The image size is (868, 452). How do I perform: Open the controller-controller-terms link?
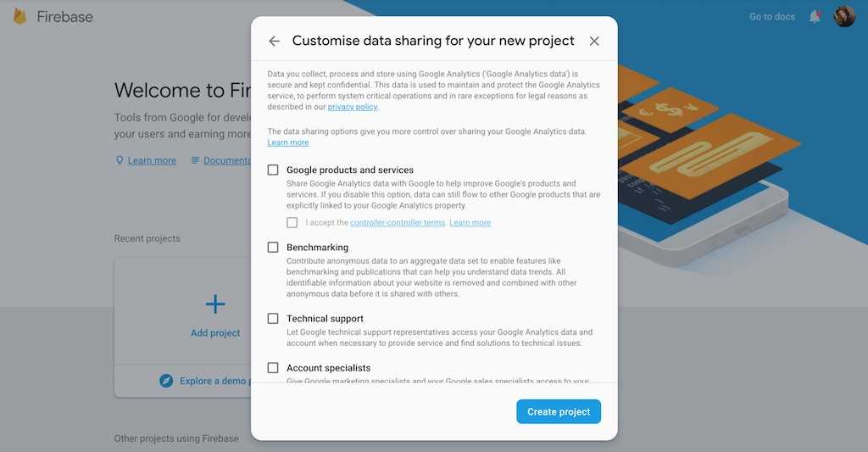(397, 222)
